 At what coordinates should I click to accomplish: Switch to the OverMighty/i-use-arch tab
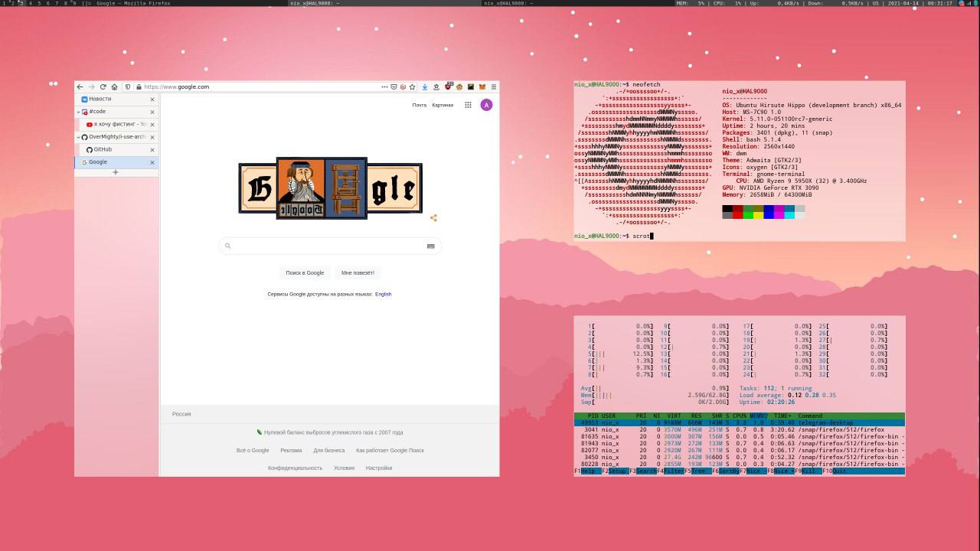click(x=116, y=137)
